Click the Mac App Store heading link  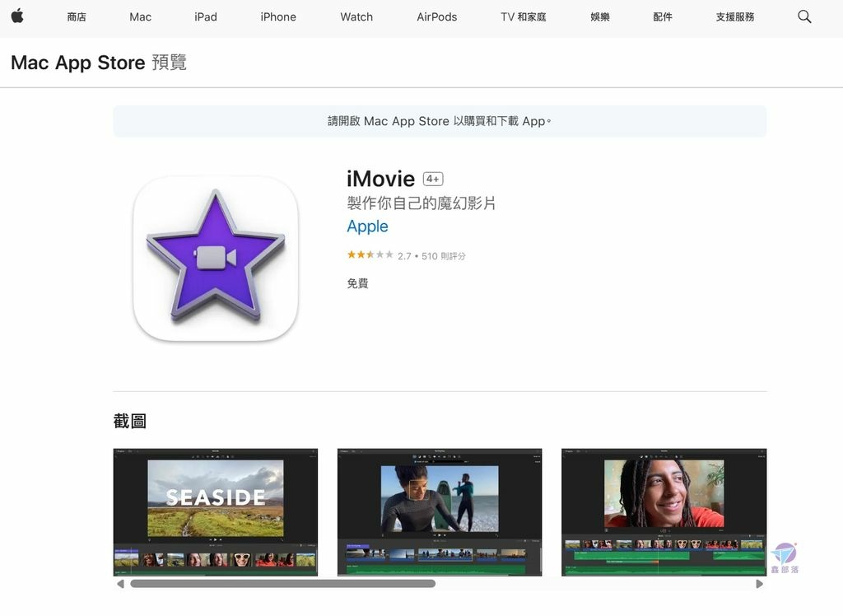(78, 63)
